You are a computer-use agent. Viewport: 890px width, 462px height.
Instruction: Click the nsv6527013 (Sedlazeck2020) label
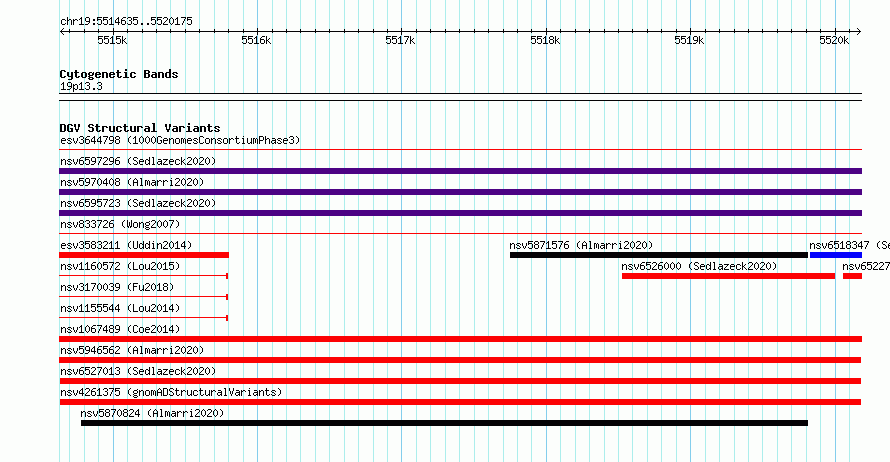tap(138, 371)
